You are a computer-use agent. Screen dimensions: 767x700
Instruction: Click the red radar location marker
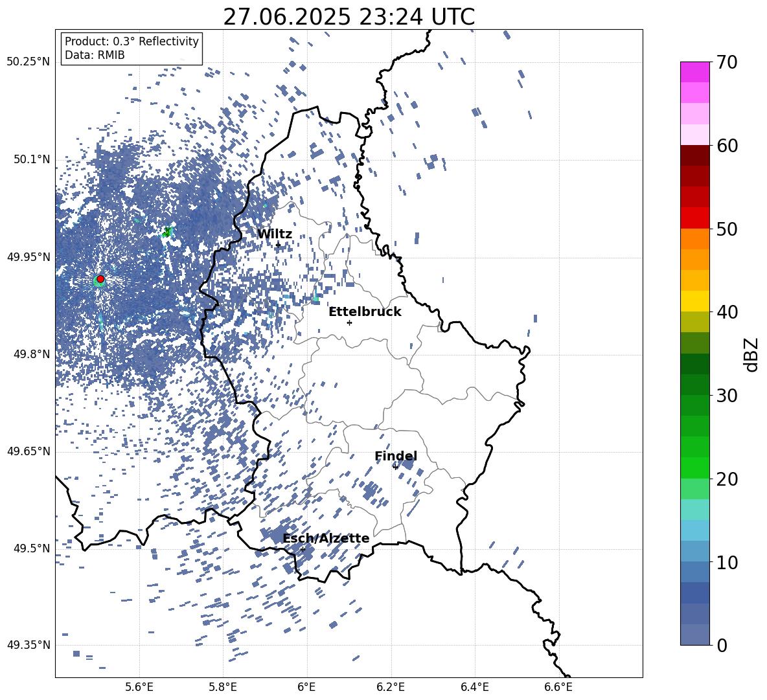pyautogui.click(x=100, y=279)
